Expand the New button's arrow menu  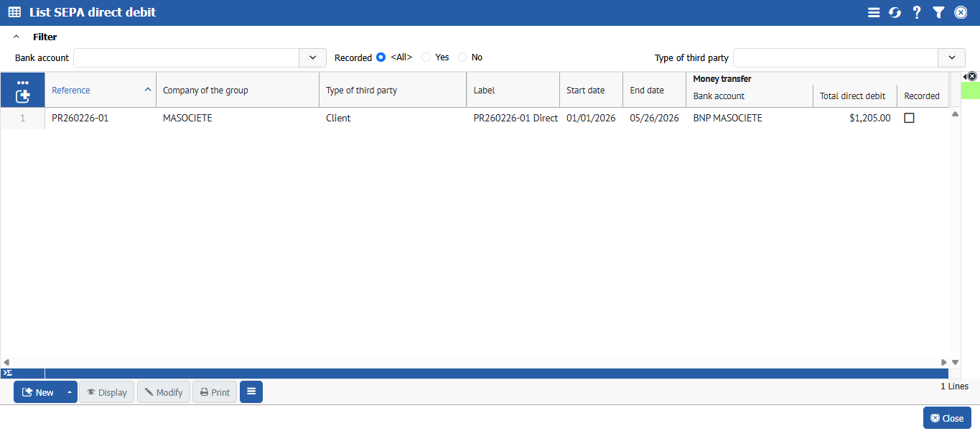pyautogui.click(x=70, y=392)
